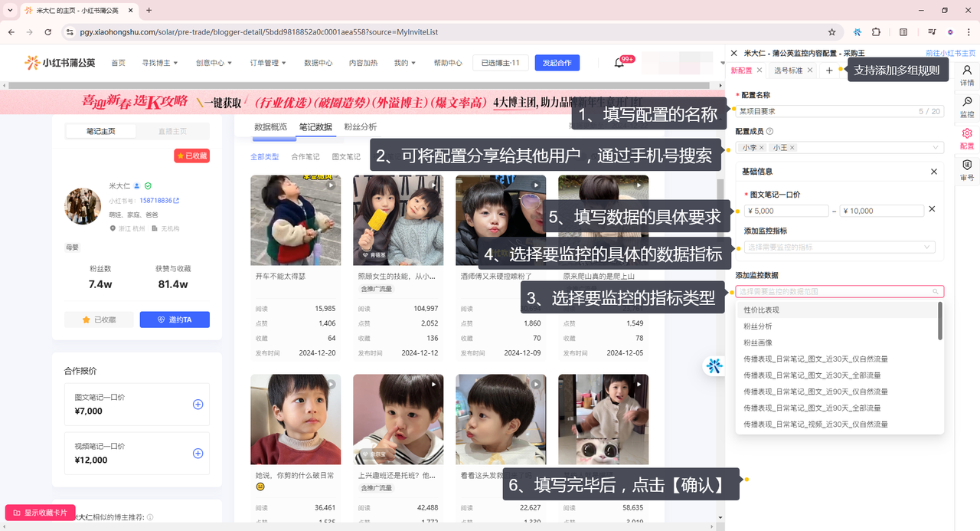This screenshot has width=980, height=531.
Task: Click plus icon beside 图文笔记一口价 ¥7,000
Action: [x=198, y=405]
